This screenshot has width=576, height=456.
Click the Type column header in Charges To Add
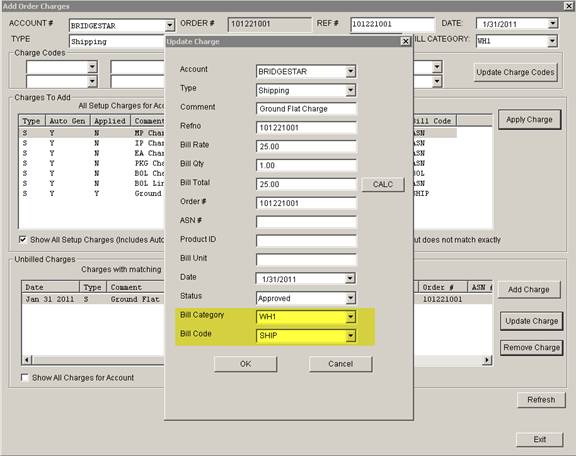click(x=32, y=121)
